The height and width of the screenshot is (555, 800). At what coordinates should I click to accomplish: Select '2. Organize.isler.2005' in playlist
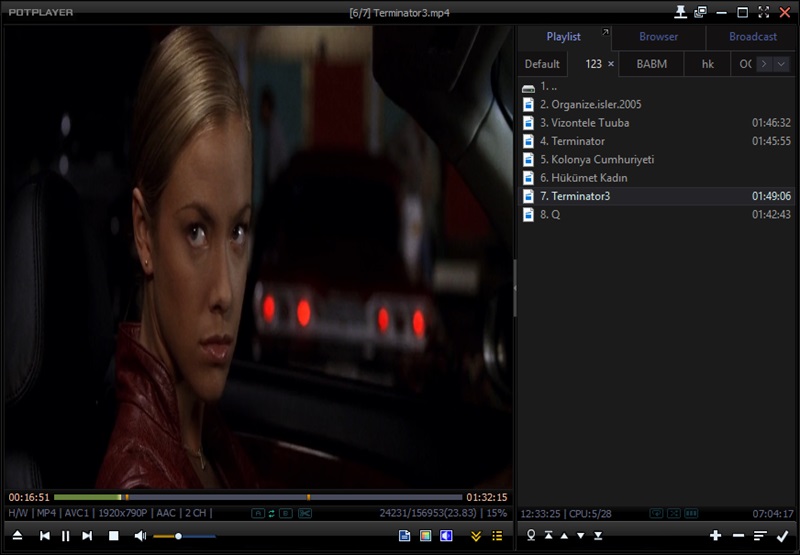coord(657,105)
